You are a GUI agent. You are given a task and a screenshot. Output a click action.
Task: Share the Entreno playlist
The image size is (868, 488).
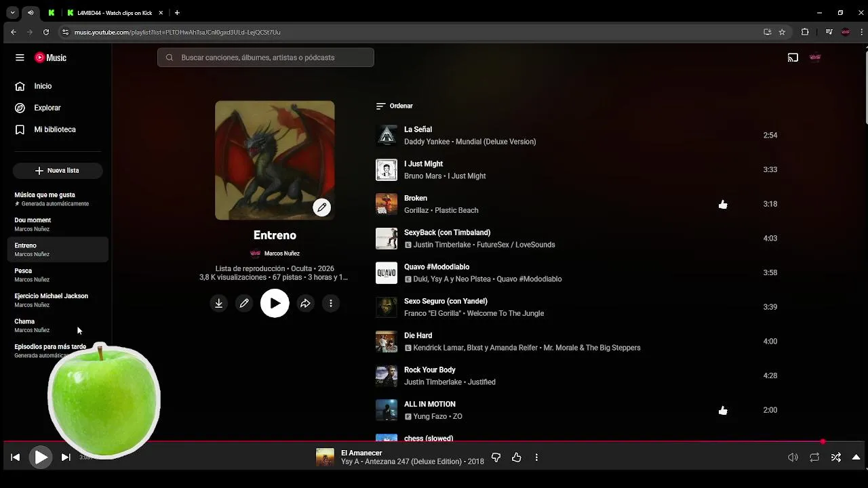(305, 304)
